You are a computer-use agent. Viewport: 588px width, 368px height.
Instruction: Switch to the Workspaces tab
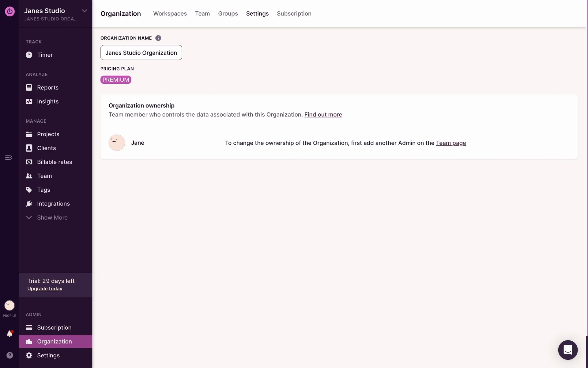[x=170, y=13]
